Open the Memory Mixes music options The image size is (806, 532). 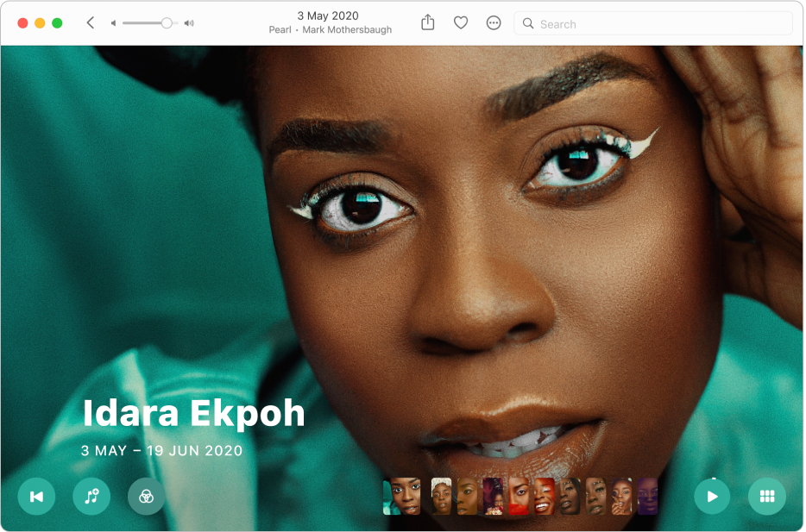click(x=91, y=496)
